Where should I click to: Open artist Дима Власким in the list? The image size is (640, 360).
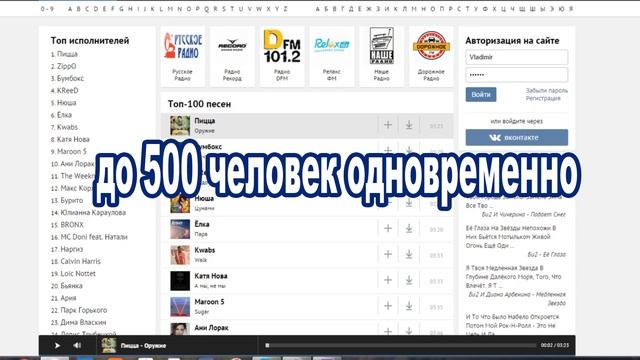point(83,323)
